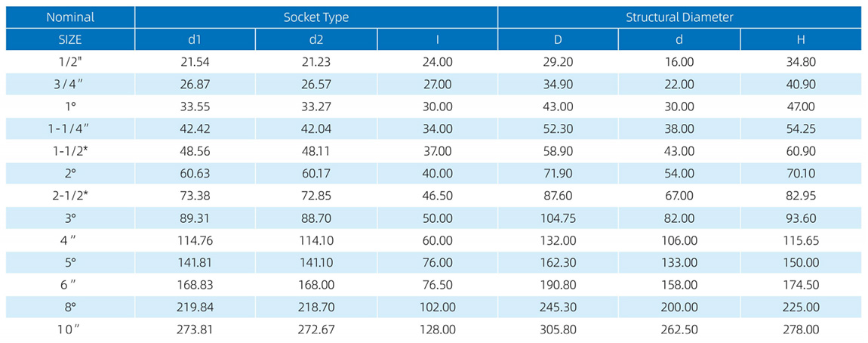Viewport: 868px width, 343px height.
Task: Click the H column header
Action: click(x=800, y=39)
